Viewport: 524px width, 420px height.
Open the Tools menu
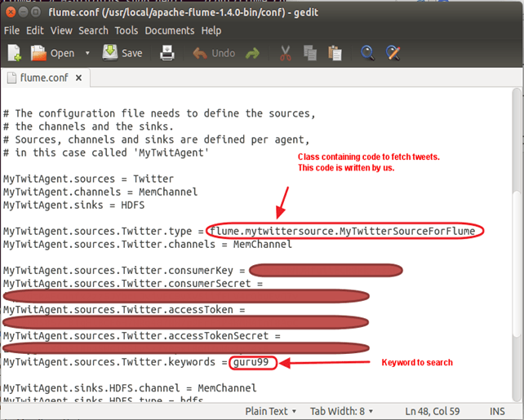(126, 30)
